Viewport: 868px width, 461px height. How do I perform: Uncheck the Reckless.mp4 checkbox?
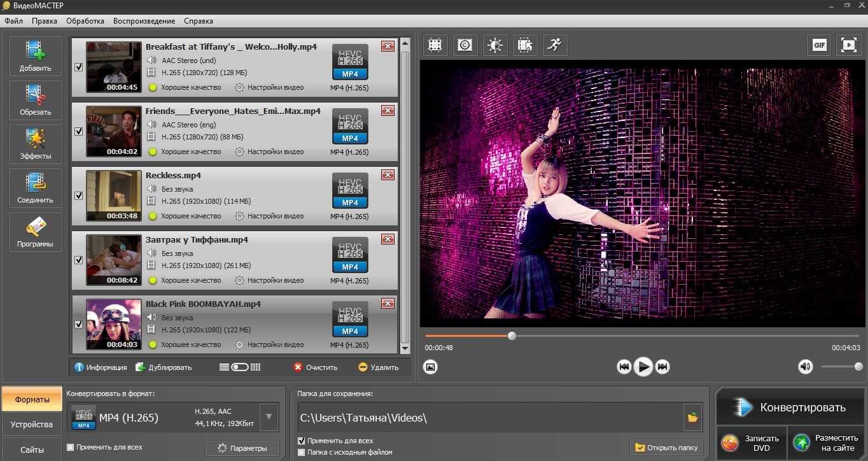click(x=79, y=196)
